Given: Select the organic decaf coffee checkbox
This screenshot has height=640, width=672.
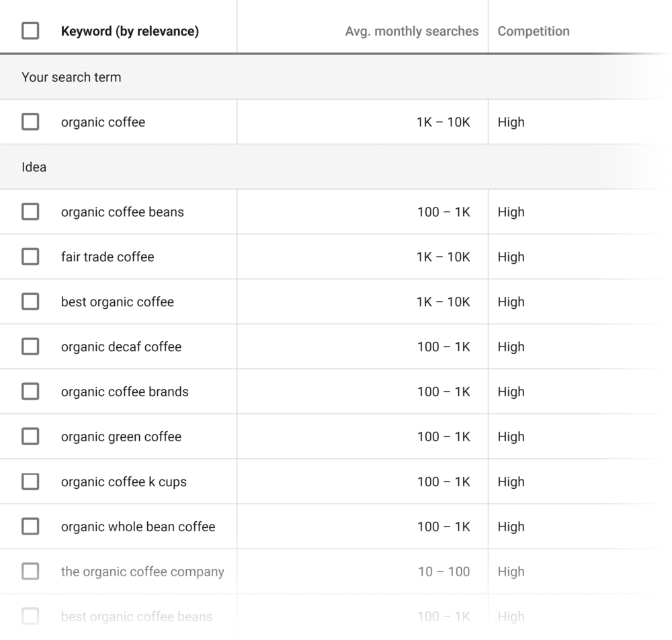Looking at the screenshot, I should click(30, 347).
